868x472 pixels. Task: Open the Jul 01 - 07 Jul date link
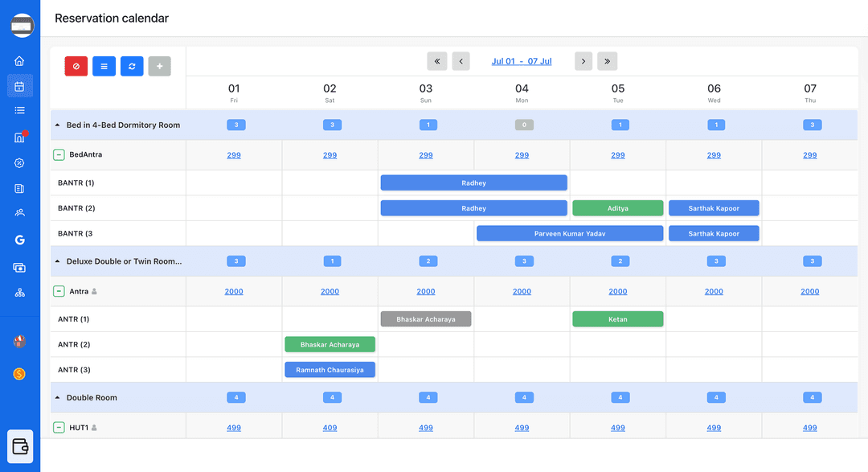click(522, 60)
